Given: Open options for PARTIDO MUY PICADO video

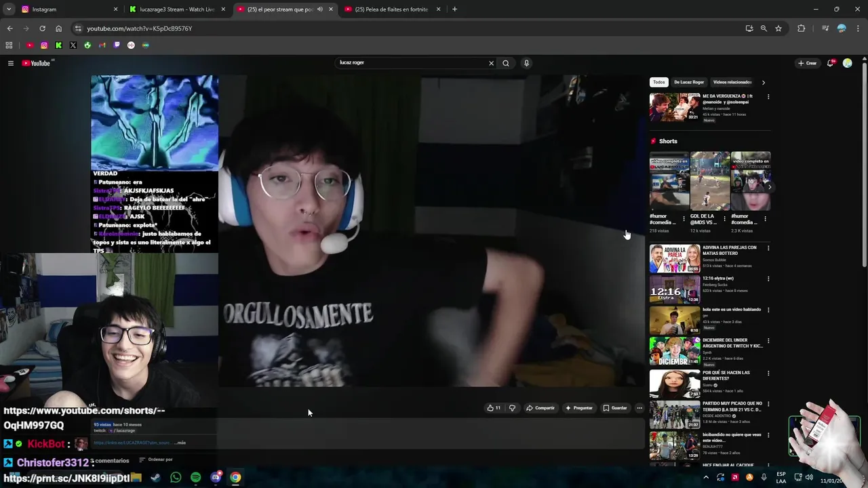Looking at the screenshot, I should point(768,404).
